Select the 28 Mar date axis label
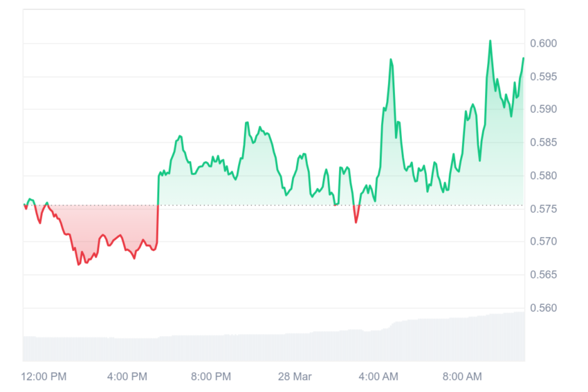The height and width of the screenshot is (392, 588). click(x=295, y=377)
